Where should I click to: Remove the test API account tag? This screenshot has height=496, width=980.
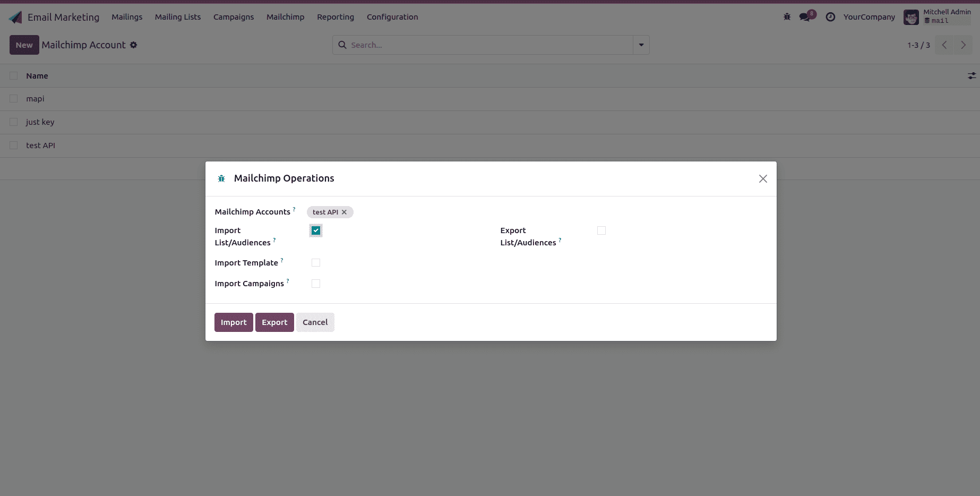[344, 212]
